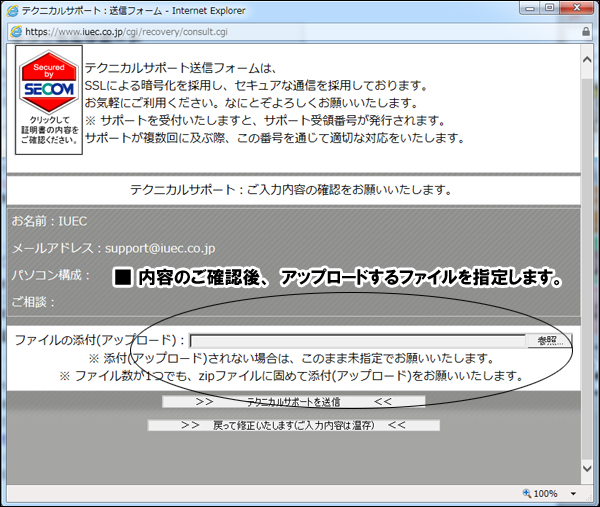
Task: Click the URL text in address bar
Action: [126, 32]
